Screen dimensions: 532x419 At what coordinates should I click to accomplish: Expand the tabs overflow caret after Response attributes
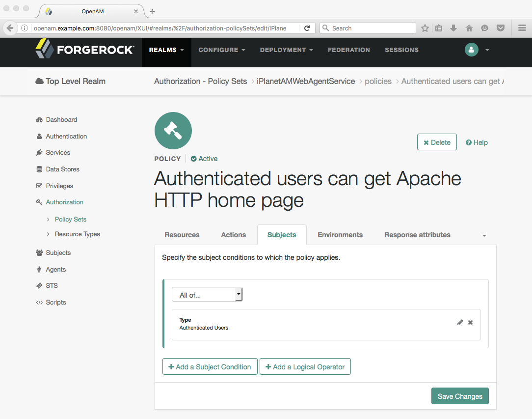click(484, 236)
